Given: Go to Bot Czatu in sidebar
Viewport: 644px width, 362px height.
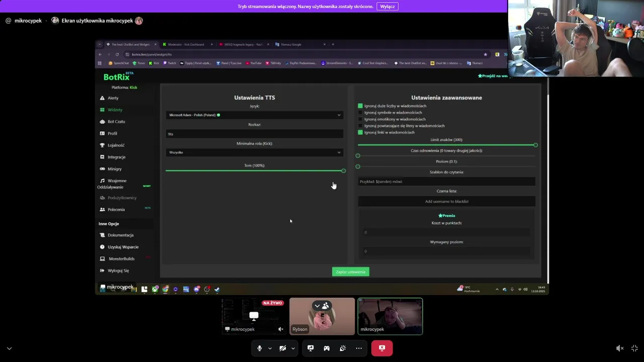Looking at the screenshot, I should (112, 122).
